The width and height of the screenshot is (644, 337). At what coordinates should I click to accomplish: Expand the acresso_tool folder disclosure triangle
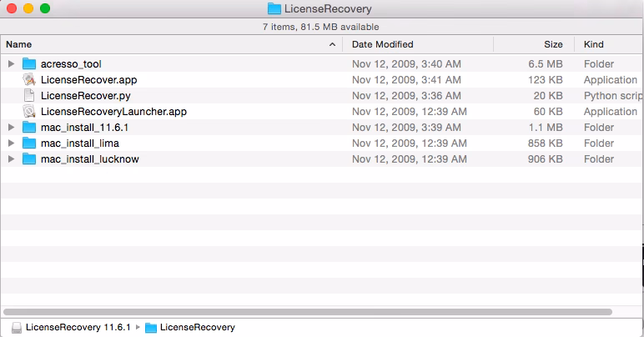[x=11, y=64]
